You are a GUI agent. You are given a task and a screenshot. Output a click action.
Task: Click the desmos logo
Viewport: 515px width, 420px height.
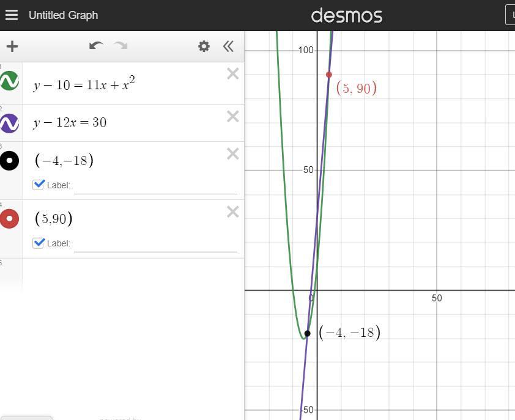(x=347, y=15)
